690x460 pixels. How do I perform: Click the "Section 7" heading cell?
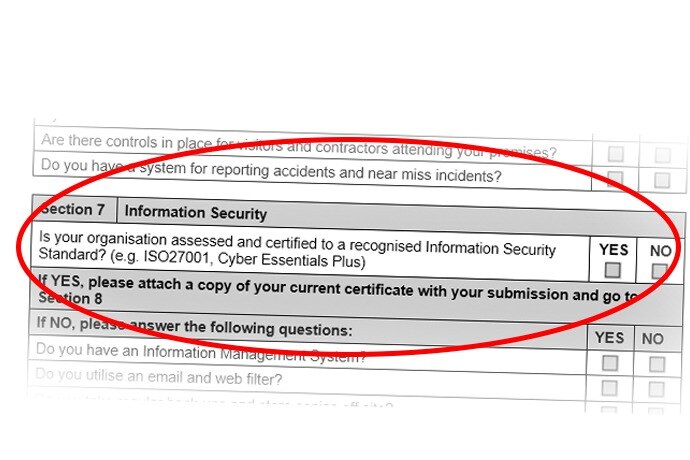[x=73, y=210]
